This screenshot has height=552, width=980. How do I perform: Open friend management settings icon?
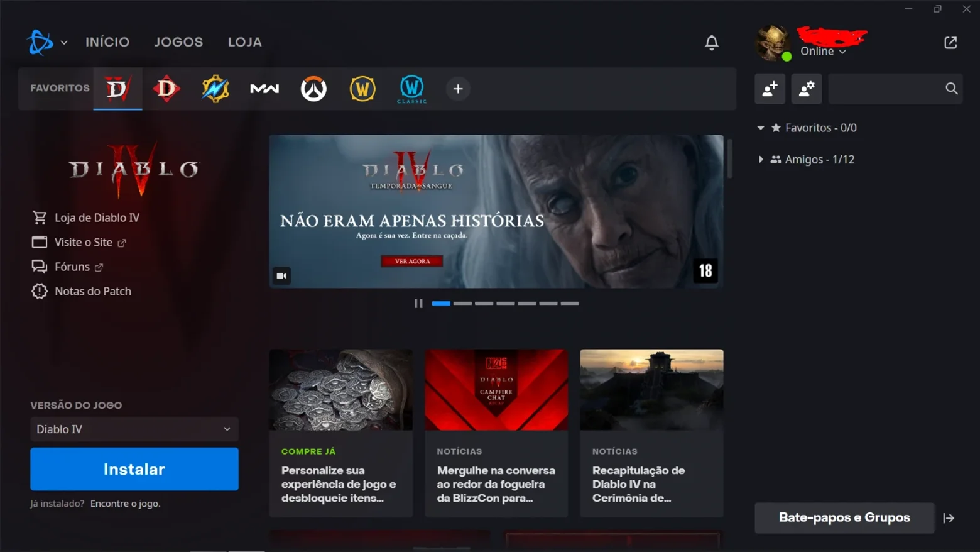coord(807,89)
